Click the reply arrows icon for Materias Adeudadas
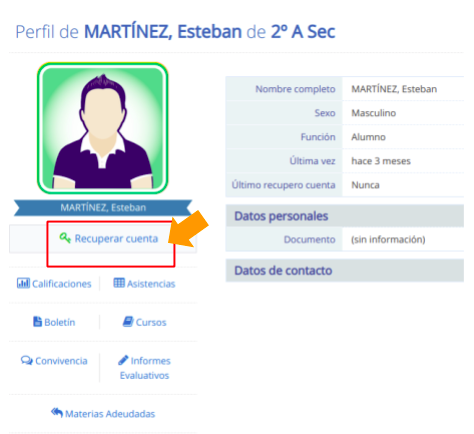This screenshot has height=434, width=474. click(x=57, y=413)
